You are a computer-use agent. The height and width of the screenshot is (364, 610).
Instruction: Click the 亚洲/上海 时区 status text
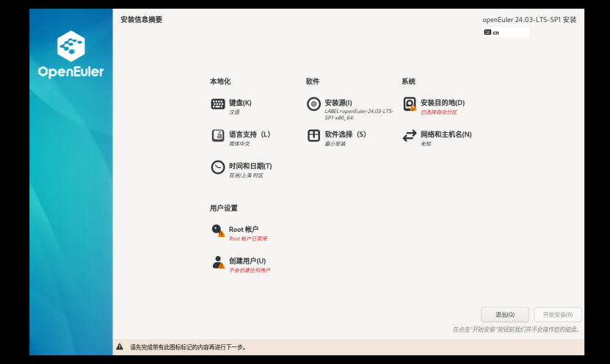point(246,175)
